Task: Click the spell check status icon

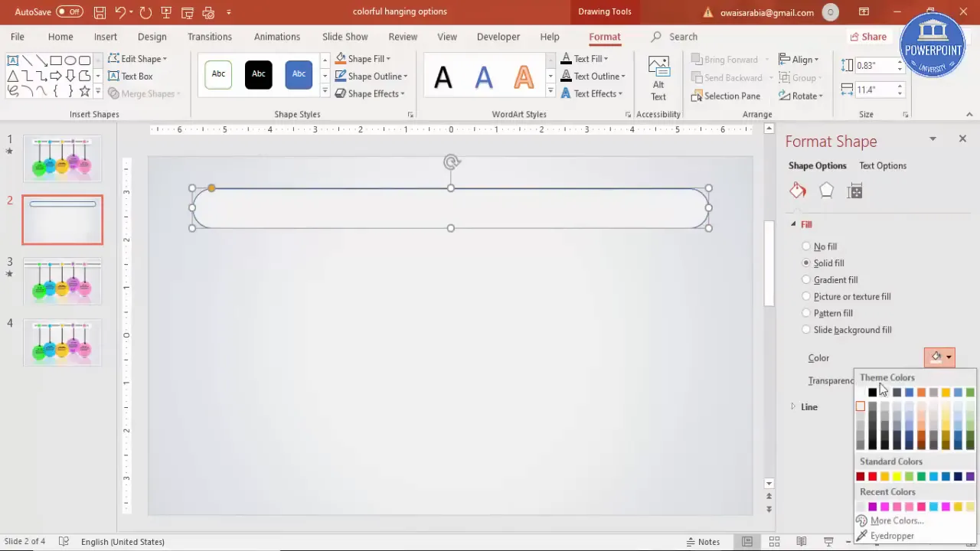Action: (x=64, y=542)
